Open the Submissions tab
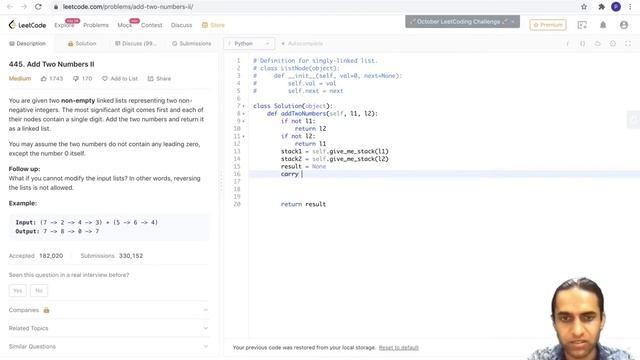The width and height of the screenshot is (640, 360). pos(191,43)
